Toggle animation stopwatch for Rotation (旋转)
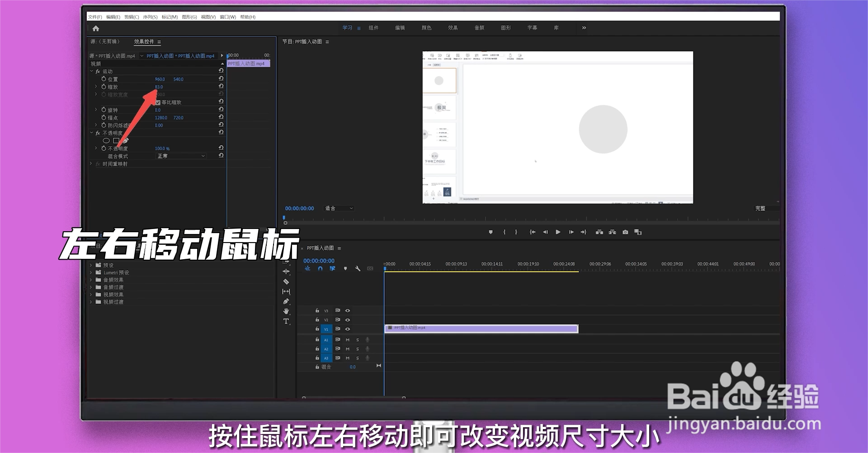The height and width of the screenshot is (453, 868). click(104, 110)
